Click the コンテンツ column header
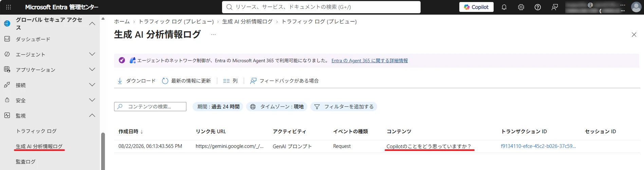Viewport: 644px width, 170px height. click(x=399, y=131)
